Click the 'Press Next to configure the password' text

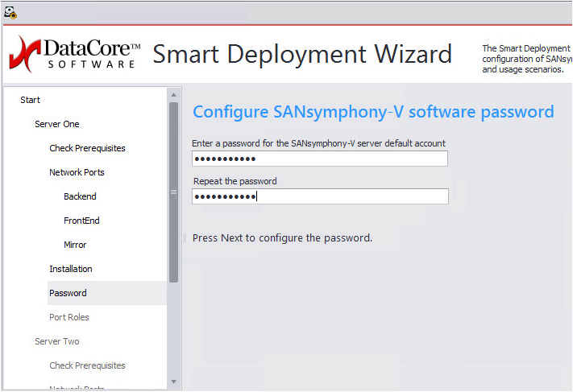coord(282,238)
